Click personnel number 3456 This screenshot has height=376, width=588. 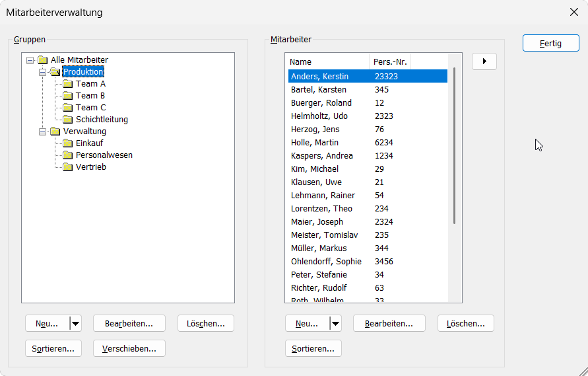tap(383, 262)
